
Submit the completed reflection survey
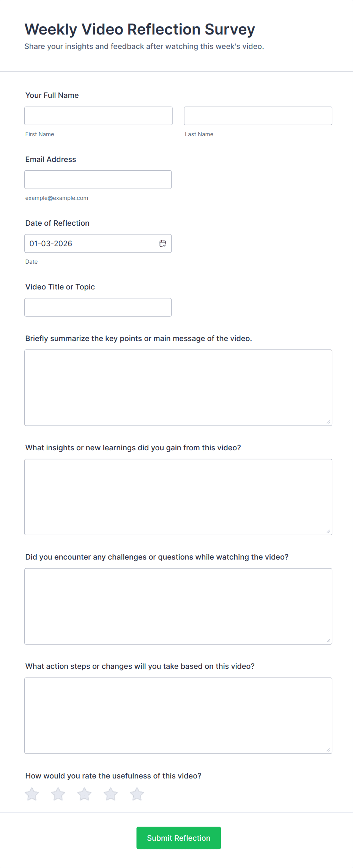[178, 838]
